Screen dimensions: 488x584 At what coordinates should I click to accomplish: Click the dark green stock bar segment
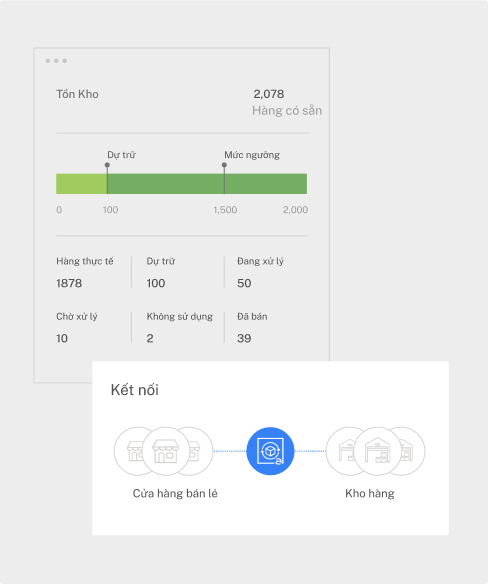(x=207, y=184)
